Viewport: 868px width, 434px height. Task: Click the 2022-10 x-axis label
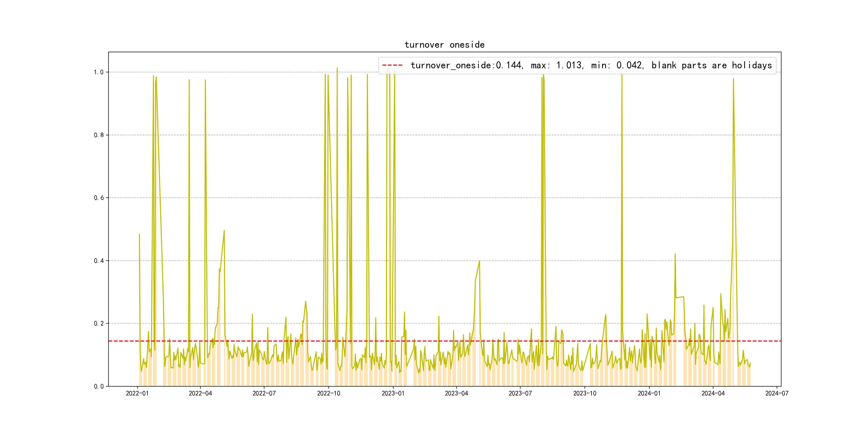coord(328,394)
